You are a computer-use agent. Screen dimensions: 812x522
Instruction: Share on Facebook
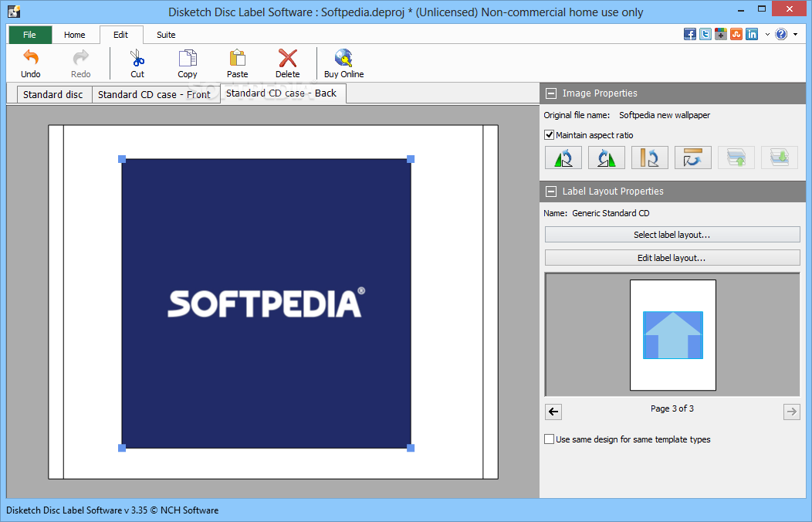690,34
